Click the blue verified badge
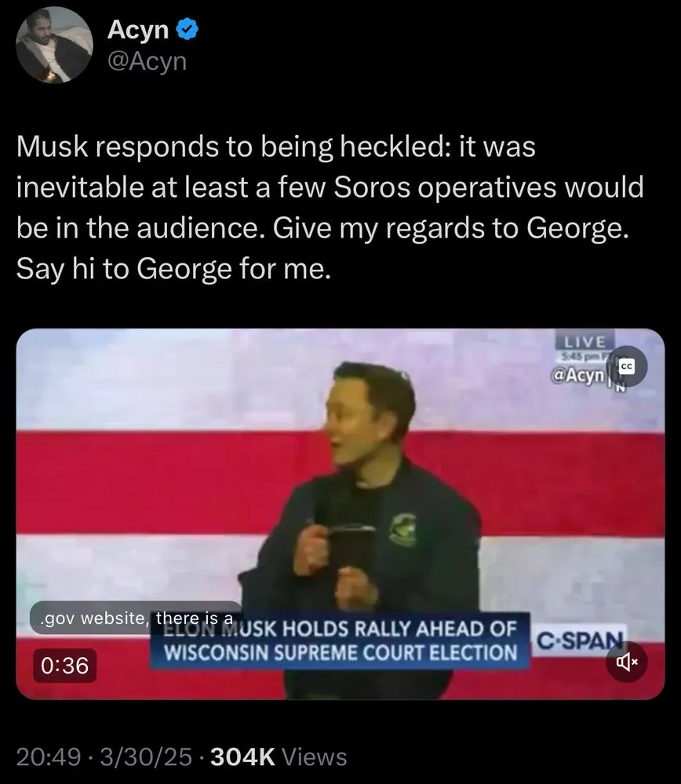The image size is (681, 784). point(188,30)
